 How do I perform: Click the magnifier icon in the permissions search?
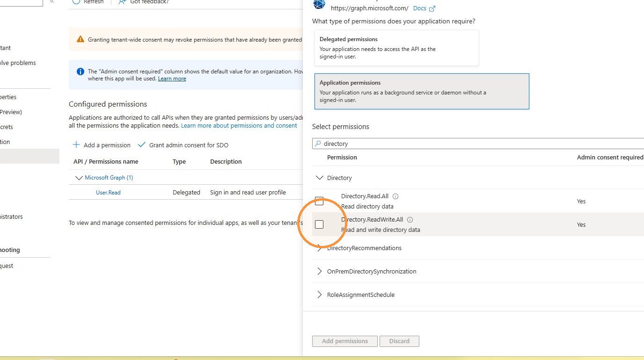tap(318, 144)
